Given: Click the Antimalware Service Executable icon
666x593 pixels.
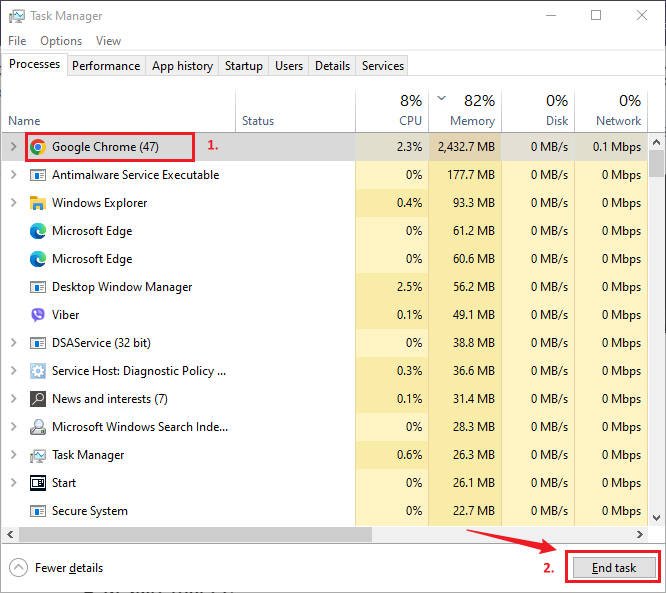Looking at the screenshot, I should tap(38, 175).
